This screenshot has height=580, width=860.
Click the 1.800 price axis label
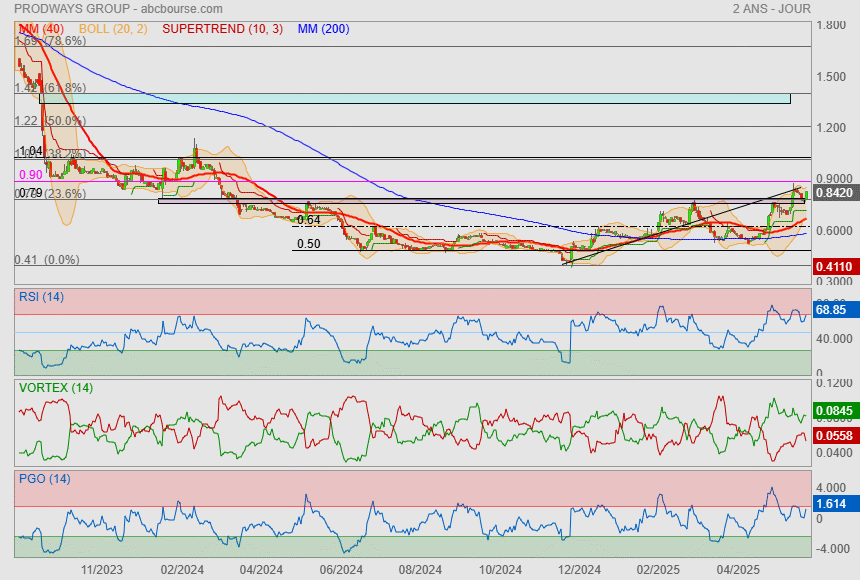coord(831,25)
